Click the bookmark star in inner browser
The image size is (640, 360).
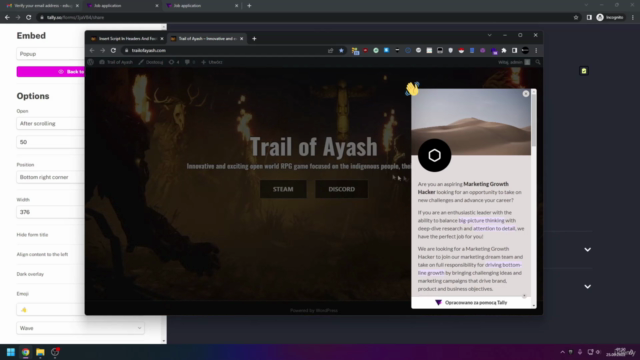pyautogui.click(x=341, y=51)
